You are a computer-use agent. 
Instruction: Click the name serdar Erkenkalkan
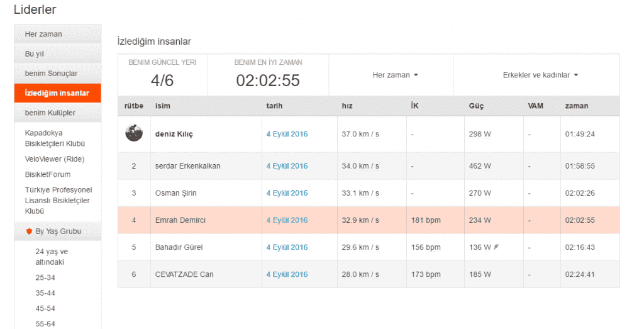pos(187,166)
